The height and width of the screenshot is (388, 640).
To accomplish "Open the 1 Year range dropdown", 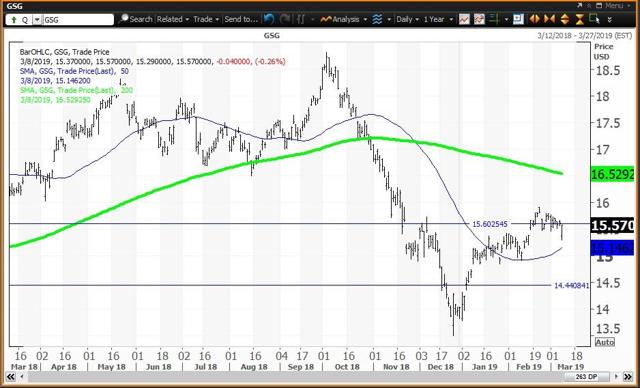I will coord(438,19).
